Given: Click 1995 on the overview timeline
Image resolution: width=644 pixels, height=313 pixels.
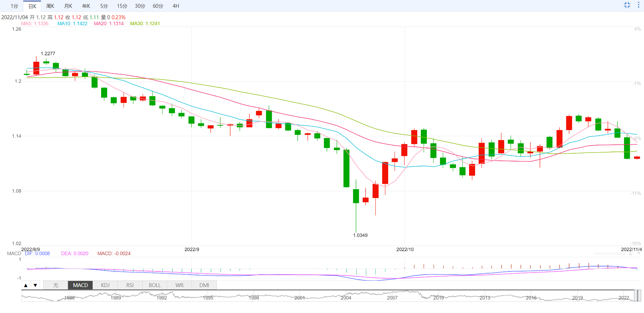Looking at the screenshot, I should pos(208,298).
